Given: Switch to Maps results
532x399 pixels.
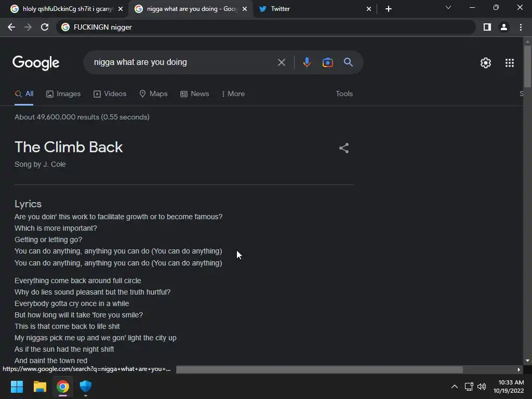Looking at the screenshot, I should [153, 94].
